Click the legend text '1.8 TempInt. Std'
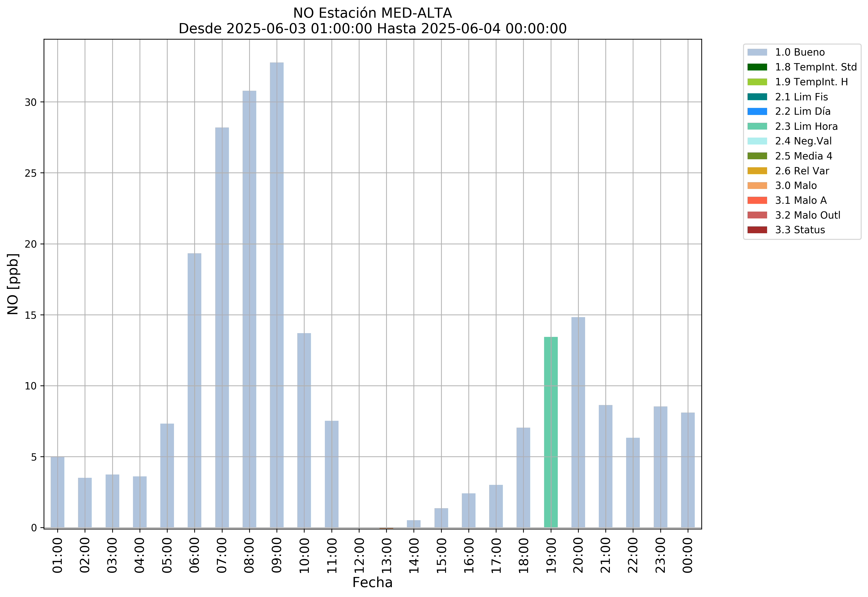The width and height of the screenshot is (868, 597). point(816,67)
